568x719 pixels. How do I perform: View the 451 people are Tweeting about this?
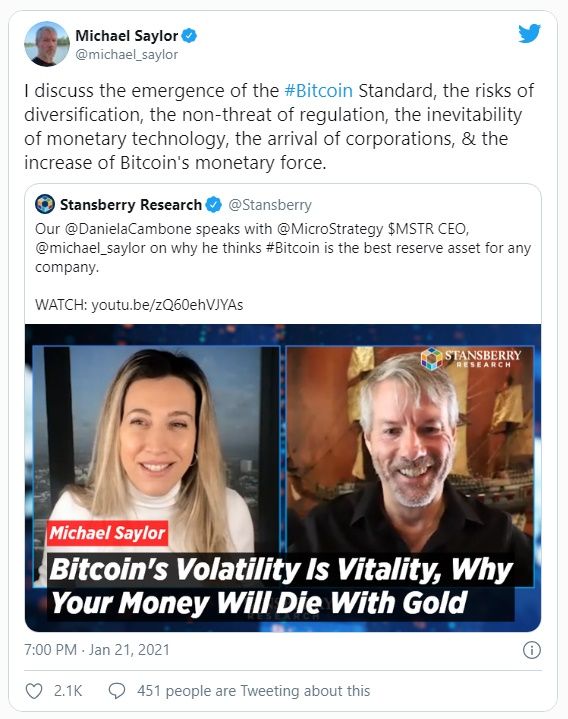[254, 691]
